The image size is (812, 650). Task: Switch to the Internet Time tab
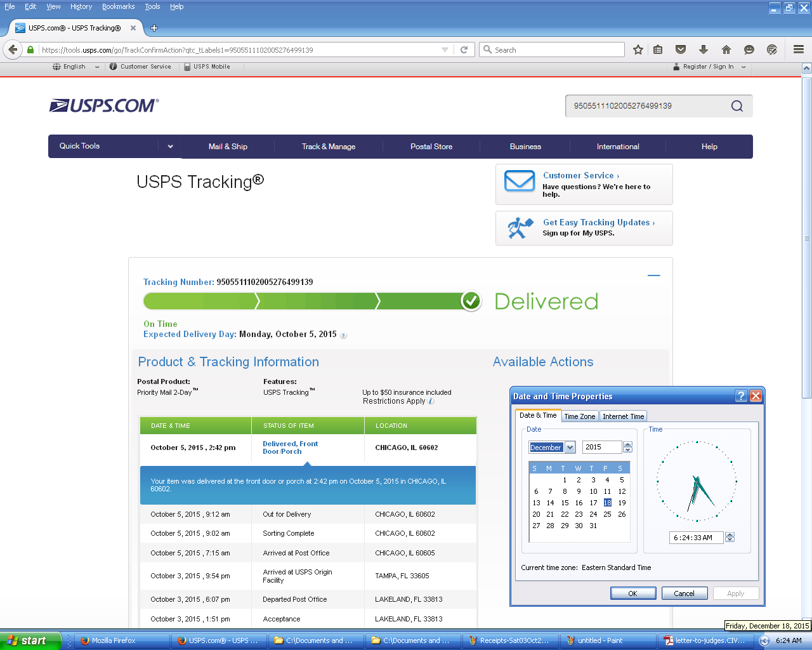[x=623, y=416]
